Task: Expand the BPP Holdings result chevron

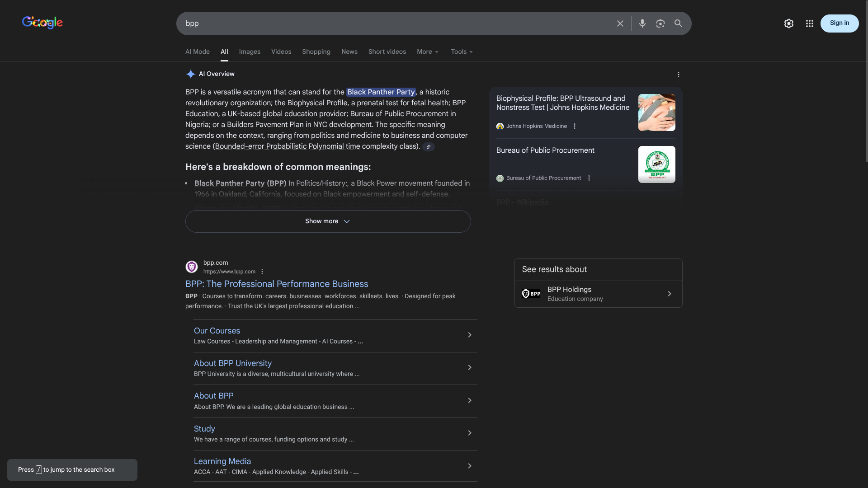Action: tap(670, 294)
